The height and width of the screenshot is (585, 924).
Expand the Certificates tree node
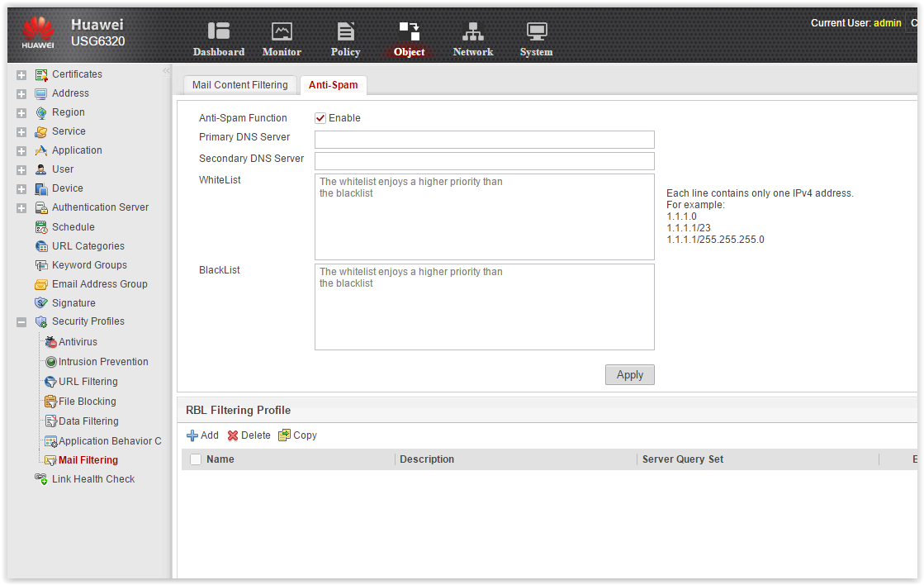[x=21, y=75]
